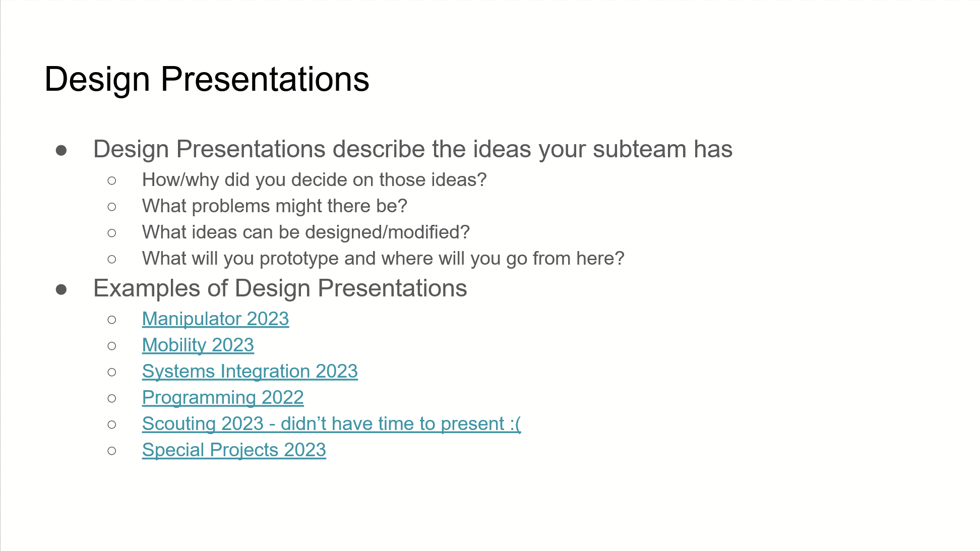
Task: Click the filled bullet before 'Design Presentations describe'
Action: [x=62, y=150]
